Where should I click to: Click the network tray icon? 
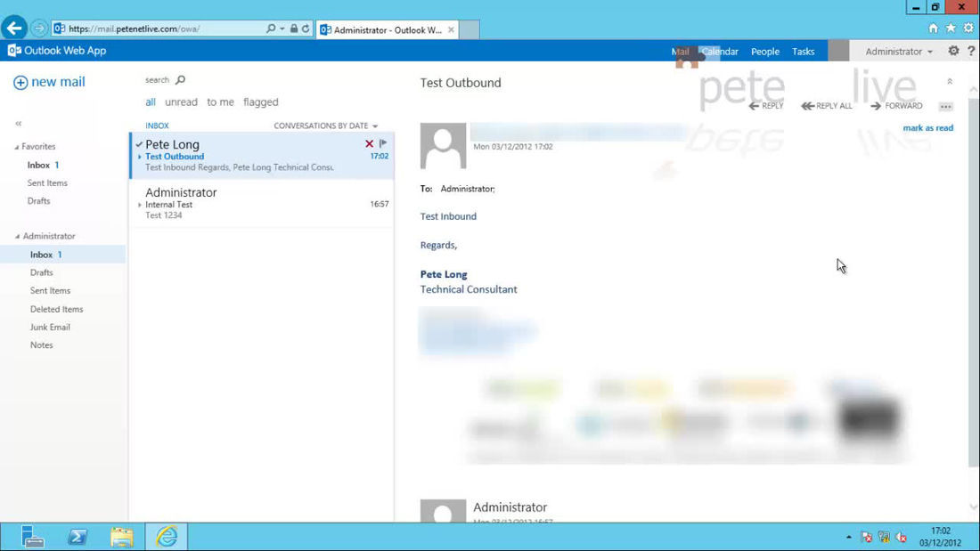click(x=884, y=537)
